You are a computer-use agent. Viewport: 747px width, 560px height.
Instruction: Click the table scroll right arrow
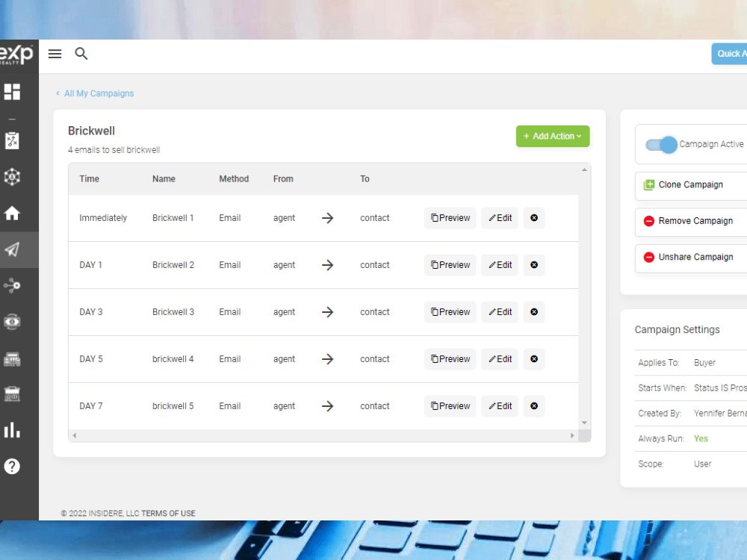[572, 435]
